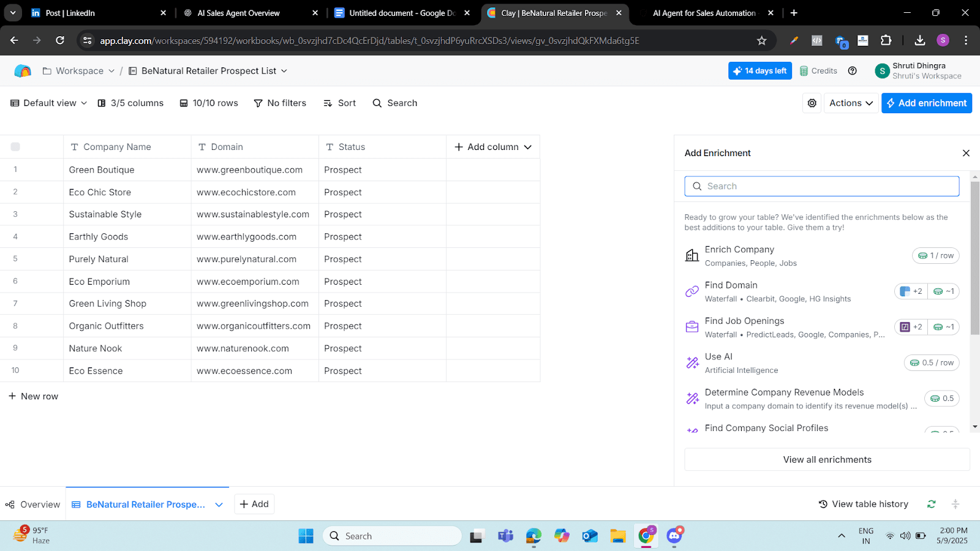
Task: Open Microsoft Teams from taskbar
Action: point(505,536)
